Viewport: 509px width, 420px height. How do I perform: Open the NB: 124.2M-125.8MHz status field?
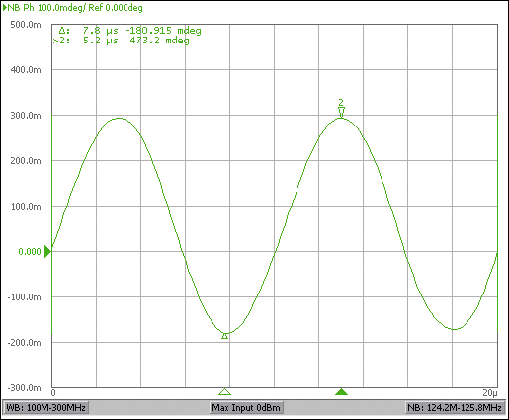pos(455,408)
